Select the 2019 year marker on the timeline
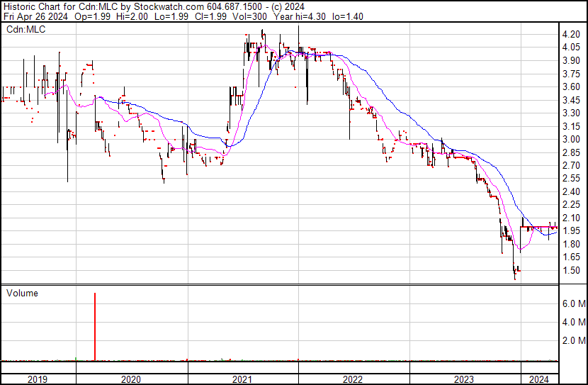The image size is (588, 385). pyautogui.click(x=37, y=379)
